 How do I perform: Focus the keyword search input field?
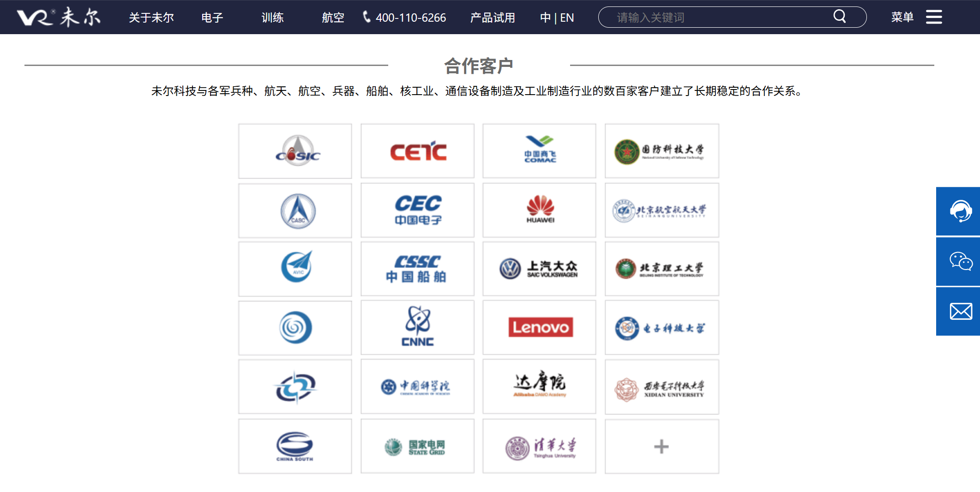pos(720,18)
